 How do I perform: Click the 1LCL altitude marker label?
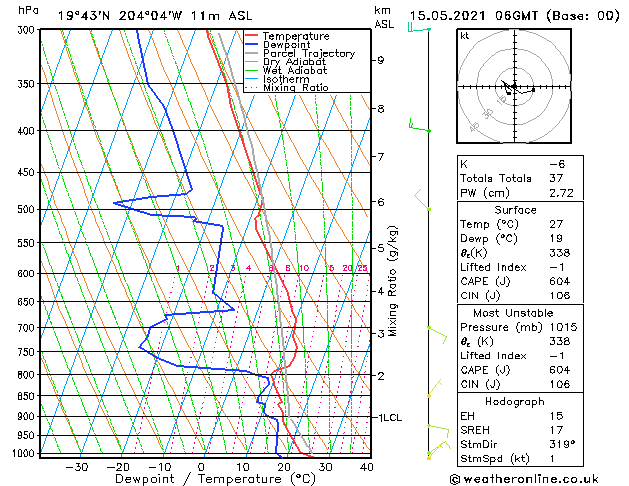(x=390, y=418)
